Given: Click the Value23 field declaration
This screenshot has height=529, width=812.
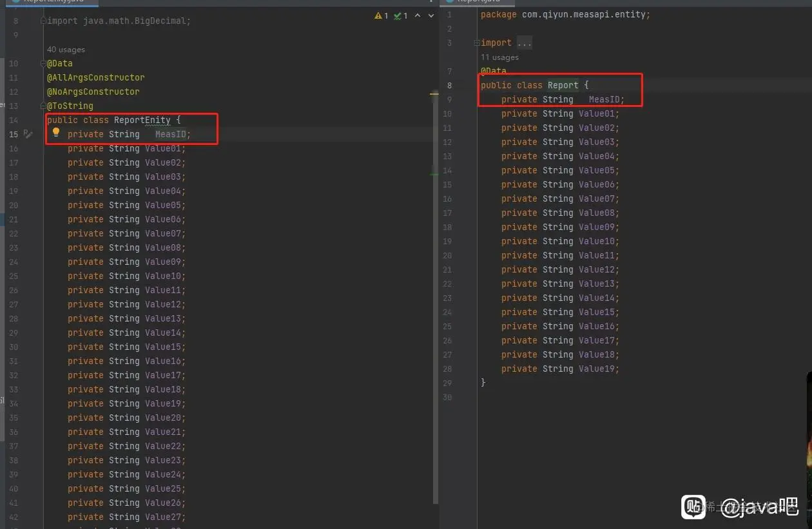Looking at the screenshot, I should (126, 460).
